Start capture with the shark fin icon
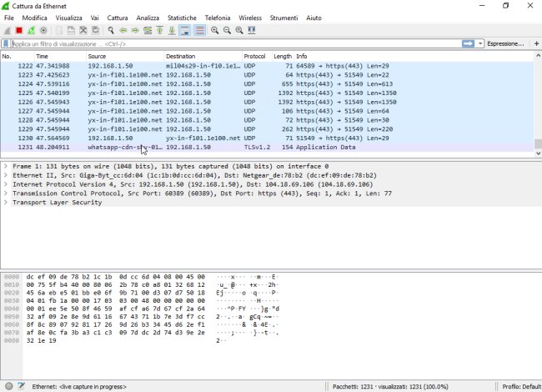 [x=8, y=30]
